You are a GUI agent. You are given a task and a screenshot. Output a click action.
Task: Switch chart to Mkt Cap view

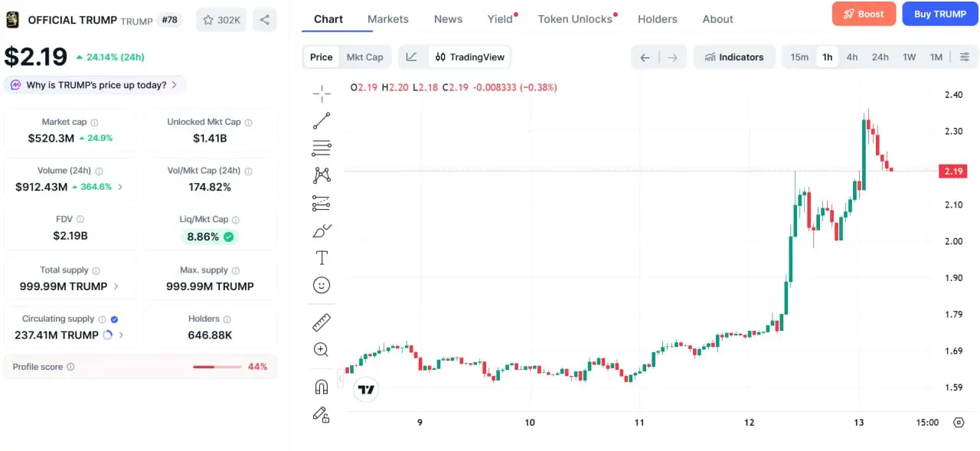(x=364, y=57)
